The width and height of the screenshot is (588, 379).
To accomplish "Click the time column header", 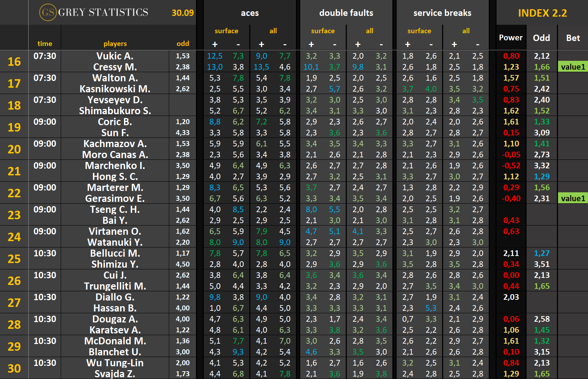I will pos(45,43).
